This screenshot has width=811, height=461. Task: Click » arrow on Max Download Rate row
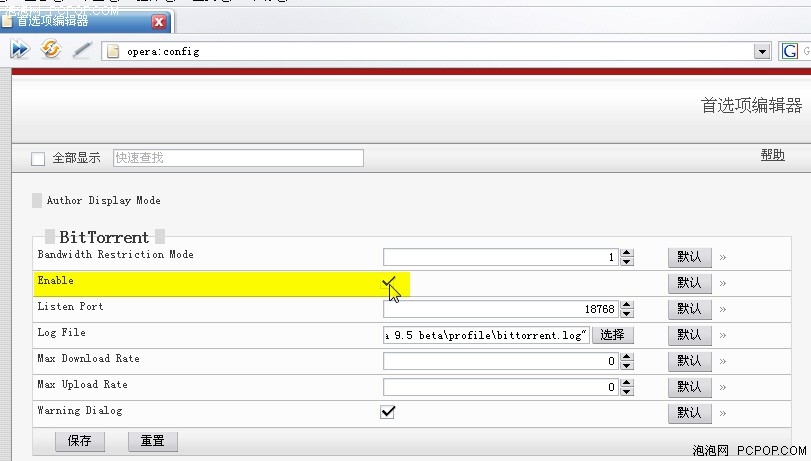[x=723, y=361]
